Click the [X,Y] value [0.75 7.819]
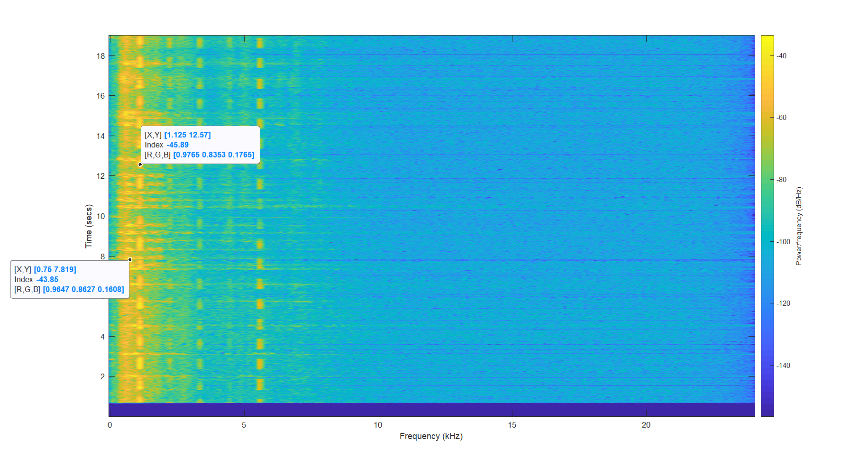 (x=55, y=270)
